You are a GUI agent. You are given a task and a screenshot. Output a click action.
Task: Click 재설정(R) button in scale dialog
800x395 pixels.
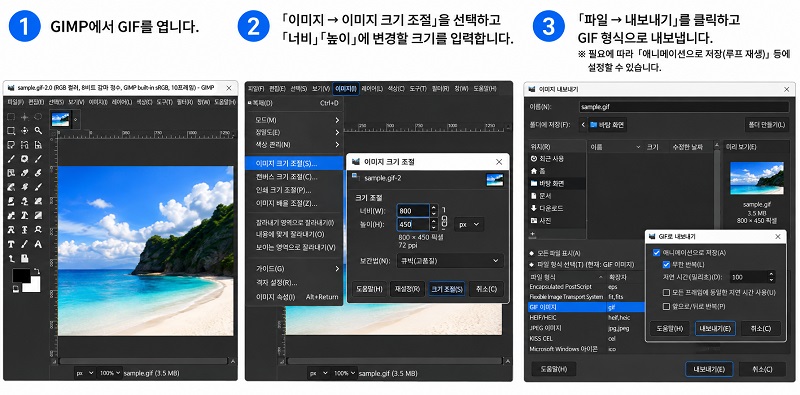tap(407, 289)
